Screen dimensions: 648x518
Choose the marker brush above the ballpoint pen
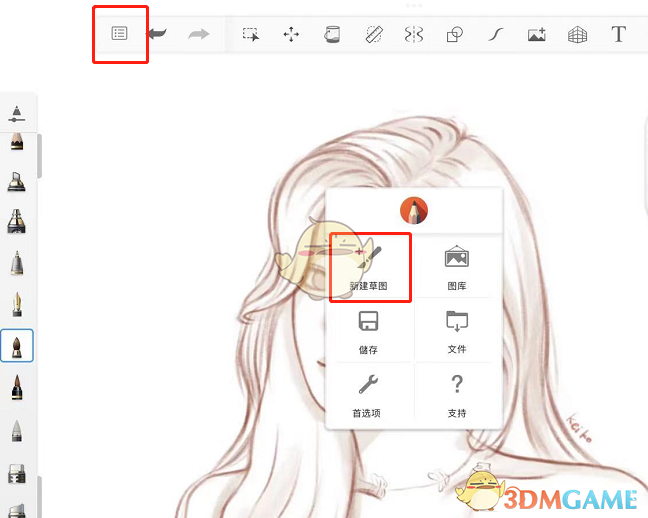point(17,221)
